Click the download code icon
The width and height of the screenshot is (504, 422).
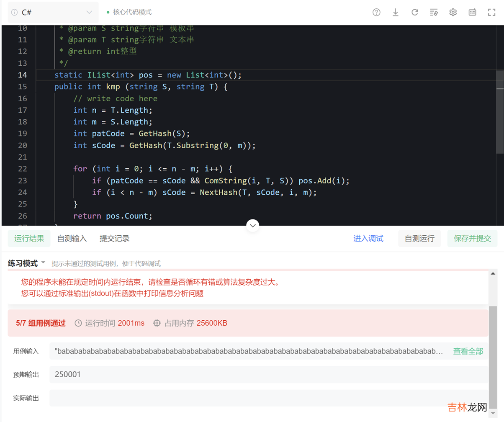pos(396,12)
